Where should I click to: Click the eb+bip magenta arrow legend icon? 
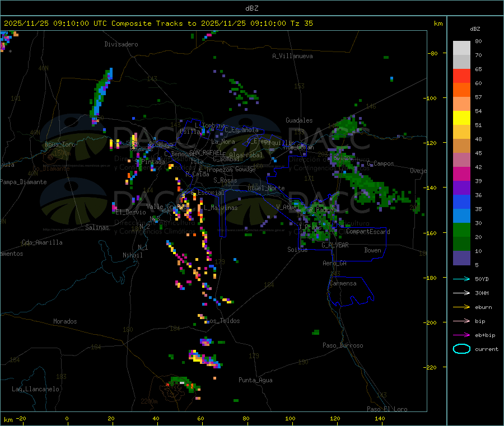pyautogui.click(x=461, y=335)
